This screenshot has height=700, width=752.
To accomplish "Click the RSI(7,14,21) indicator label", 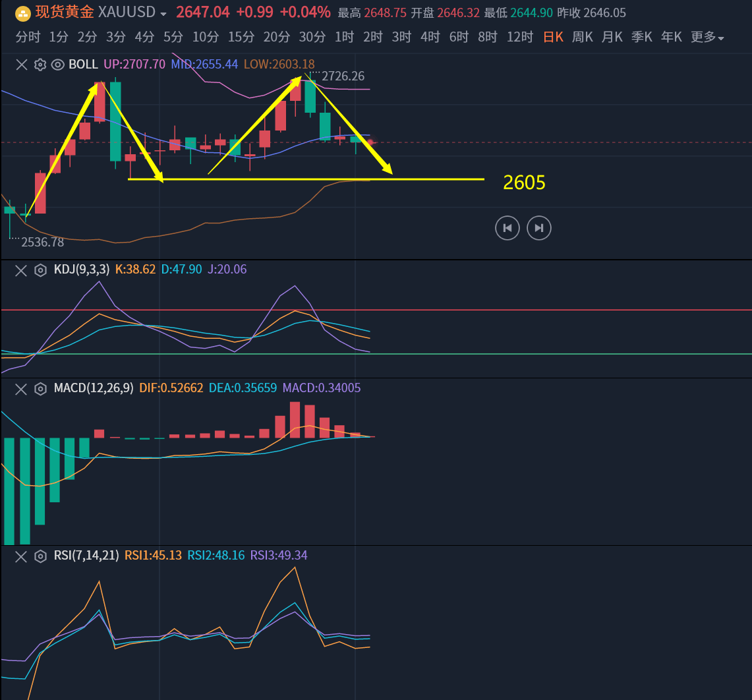I will tap(86, 555).
